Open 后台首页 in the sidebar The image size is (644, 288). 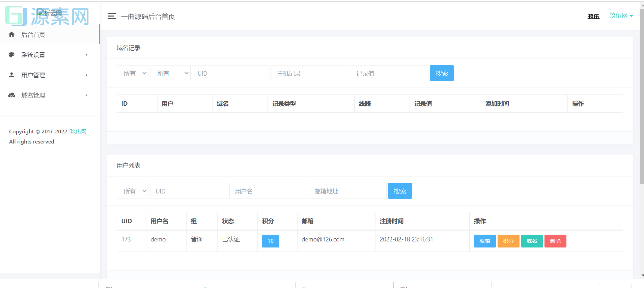coord(50,34)
